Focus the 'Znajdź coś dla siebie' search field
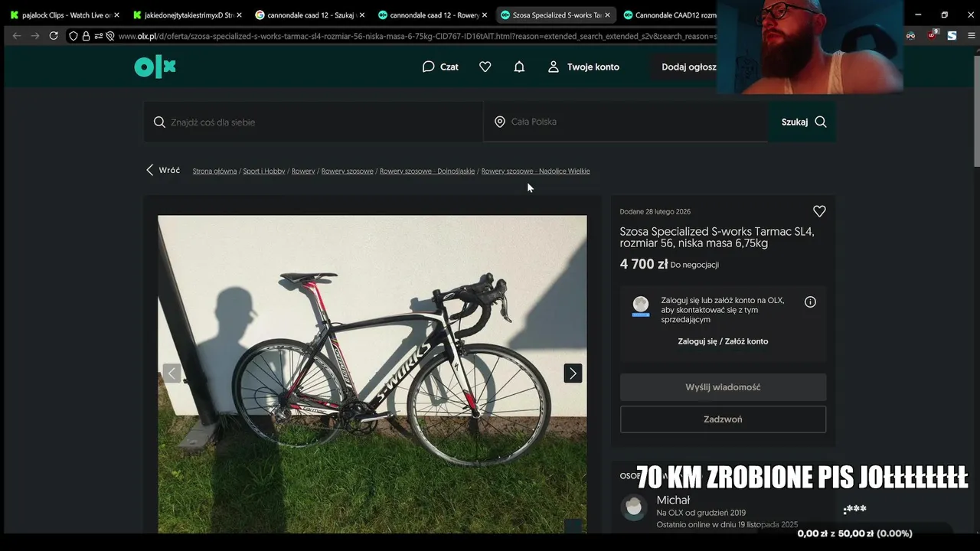Screen dimensions: 980x551 point(313,122)
